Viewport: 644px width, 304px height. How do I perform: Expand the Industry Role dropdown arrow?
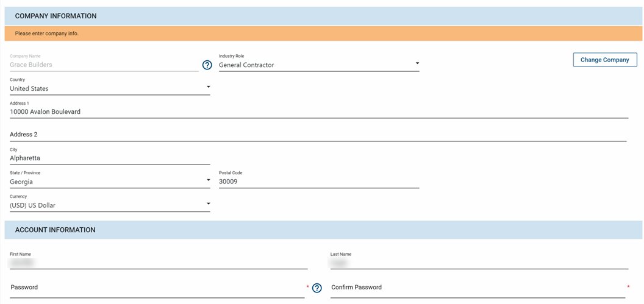[417, 63]
